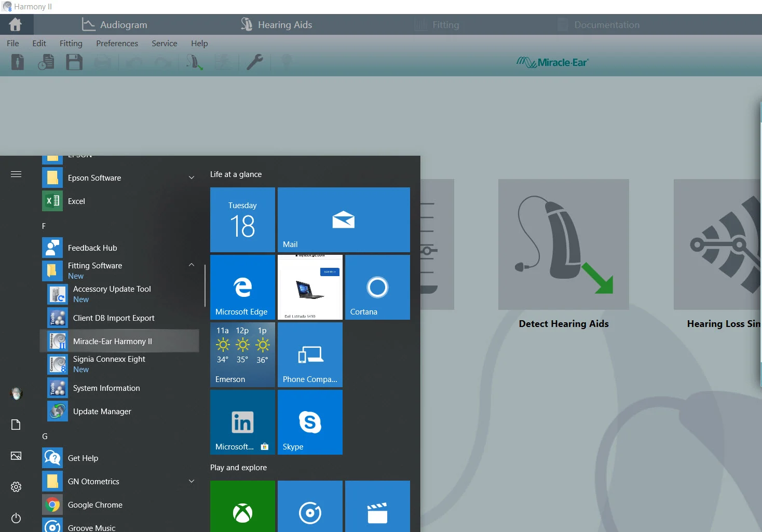762x532 pixels.
Task: Click the Start menu Power button
Action: pos(16,518)
